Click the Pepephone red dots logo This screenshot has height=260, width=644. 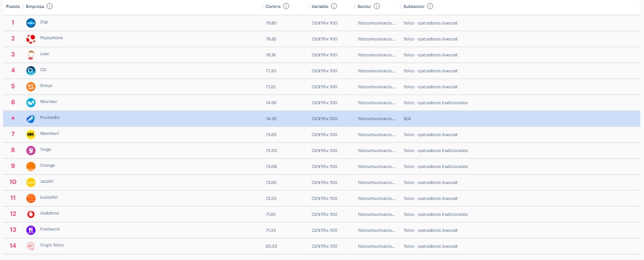[31, 39]
